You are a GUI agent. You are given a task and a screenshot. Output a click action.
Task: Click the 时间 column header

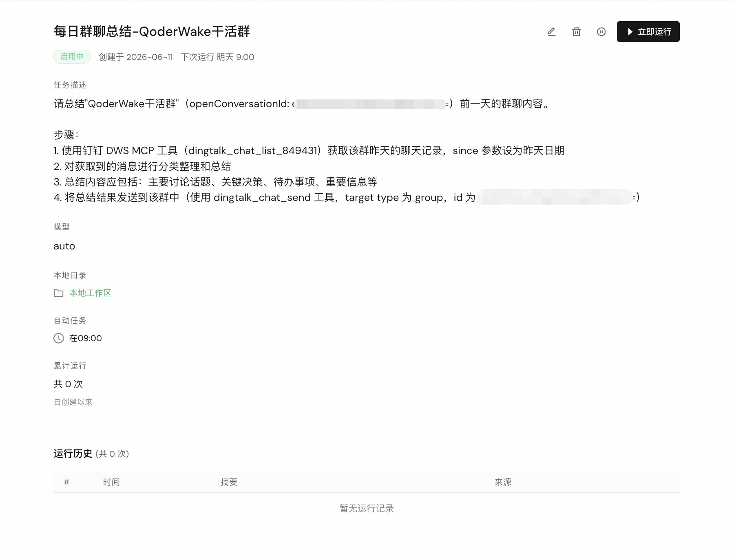111,482
